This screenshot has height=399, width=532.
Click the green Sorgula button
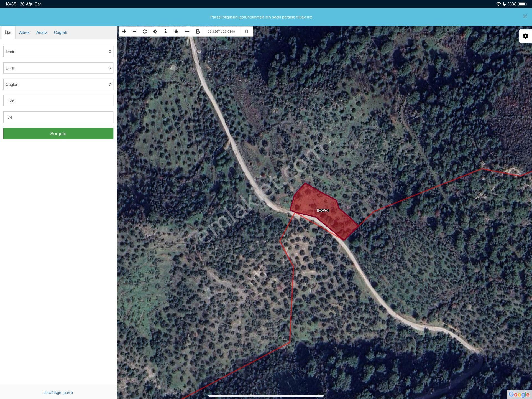pyautogui.click(x=58, y=133)
